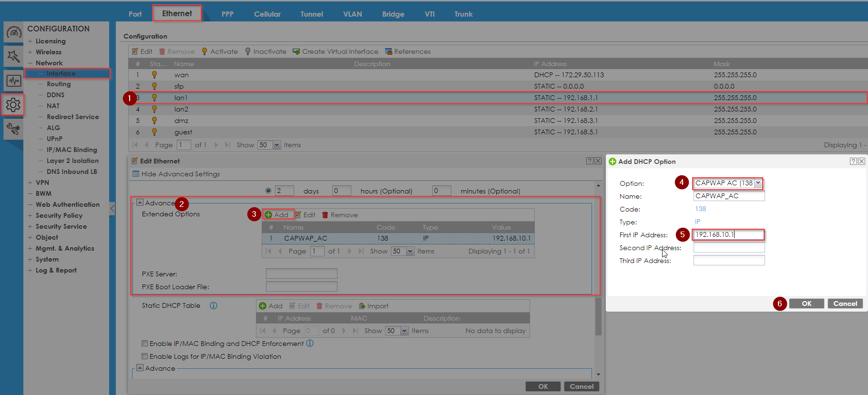This screenshot has height=395, width=868.
Task: Click the References toolbar icon
Action: [x=388, y=51]
